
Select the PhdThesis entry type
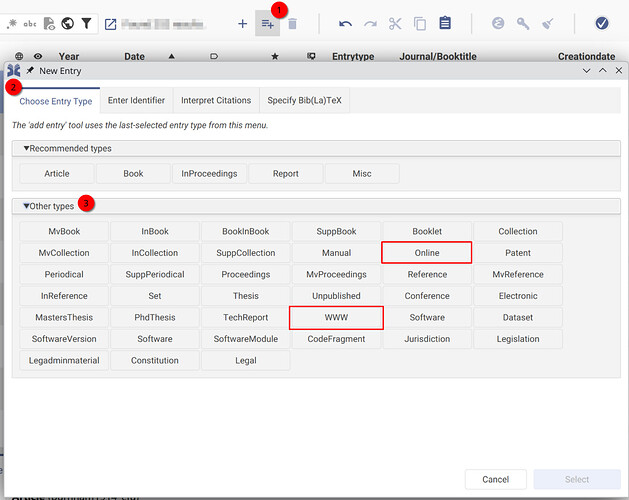pos(155,317)
